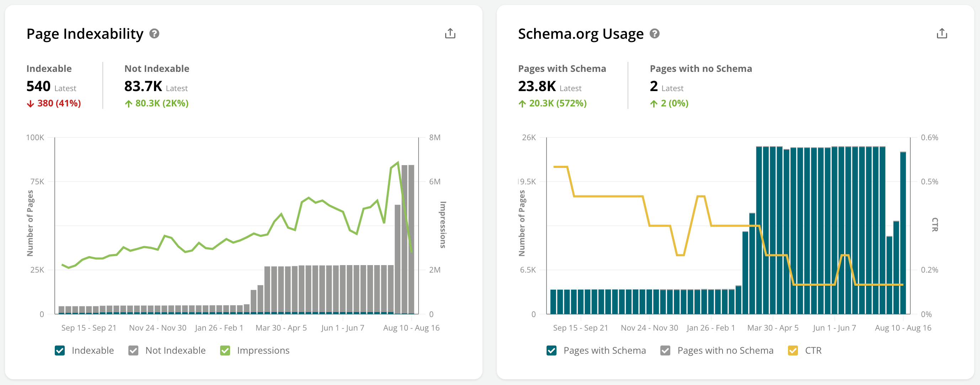Click Jan 26 - Feb 1 on Indexability axis
980x385 pixels.
point(219,328)
